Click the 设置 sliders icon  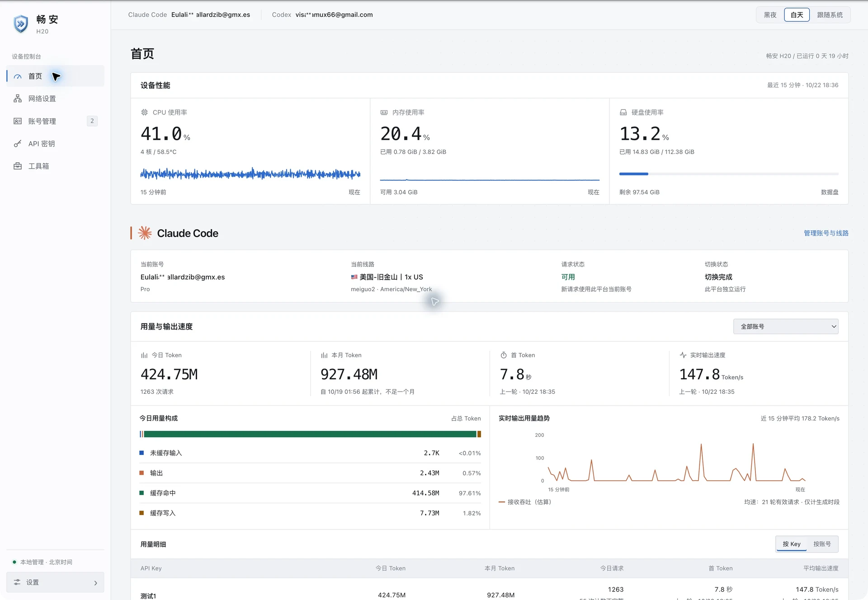pos(17,582)
